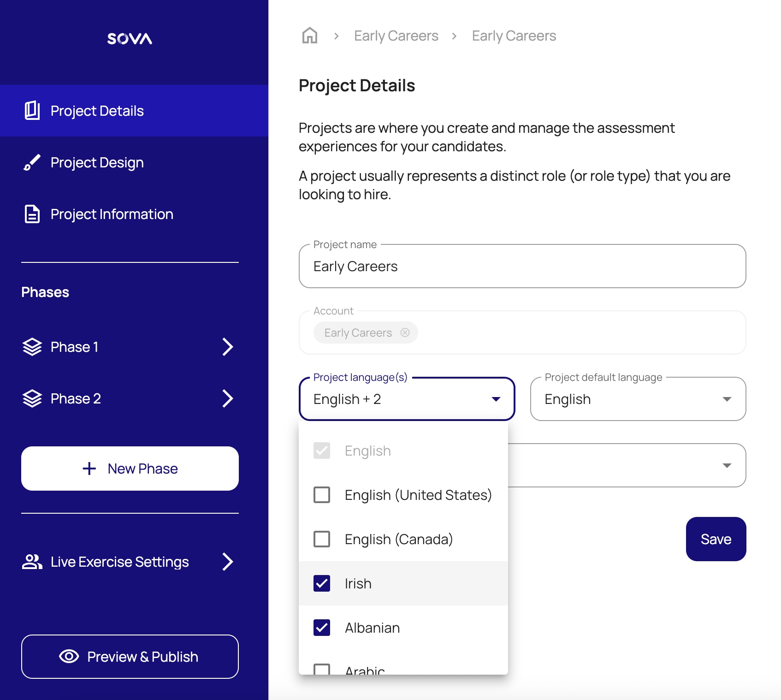
Task: Collapse the Project language(s) dropdown
Action: (496, 399)
